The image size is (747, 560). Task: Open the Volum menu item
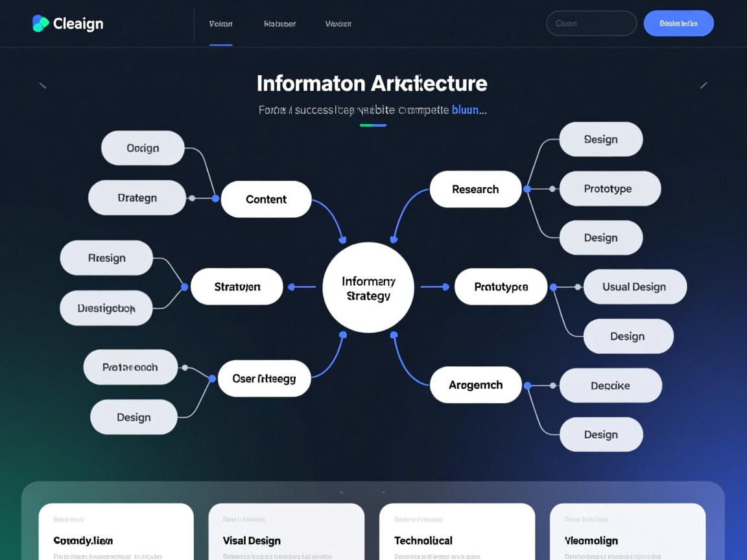click(x=220, y=23)
